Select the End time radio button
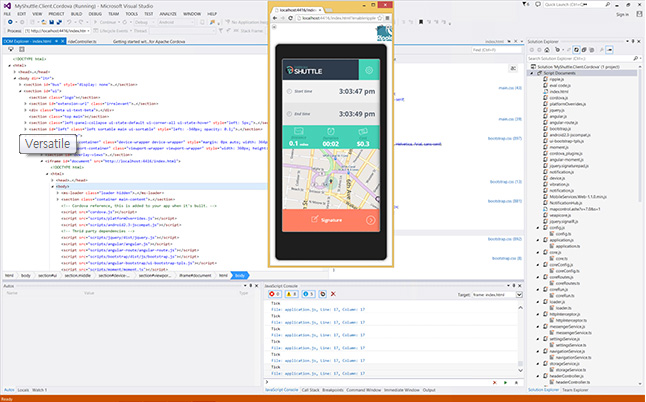This screenshot has width=646, height=402. [x=289, y=114]
